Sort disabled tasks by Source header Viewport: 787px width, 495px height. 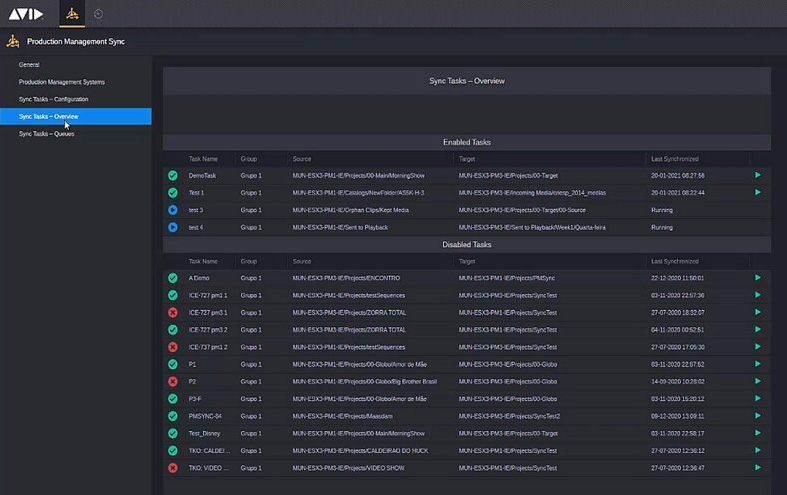pyautogui.click(x=302, y=262)
